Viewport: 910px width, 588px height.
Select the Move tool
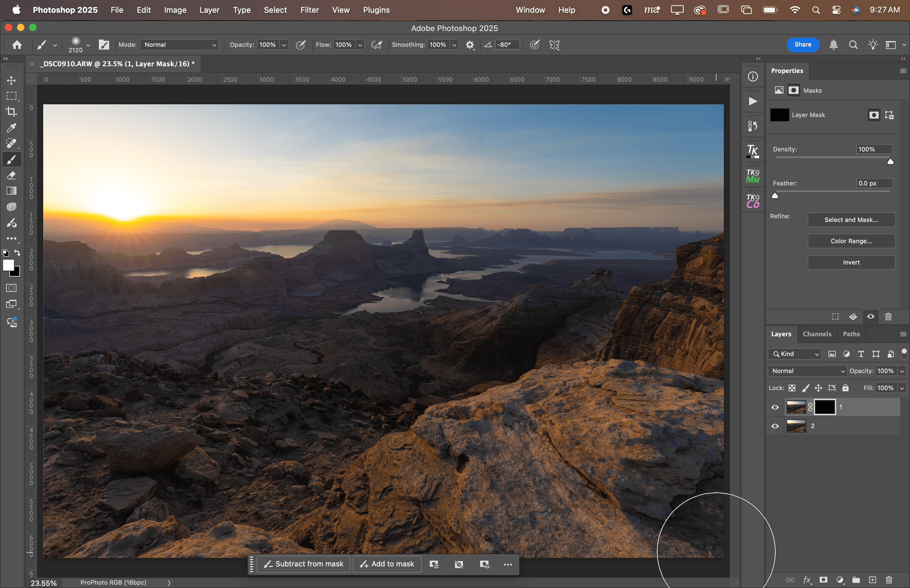click(11, 81)
